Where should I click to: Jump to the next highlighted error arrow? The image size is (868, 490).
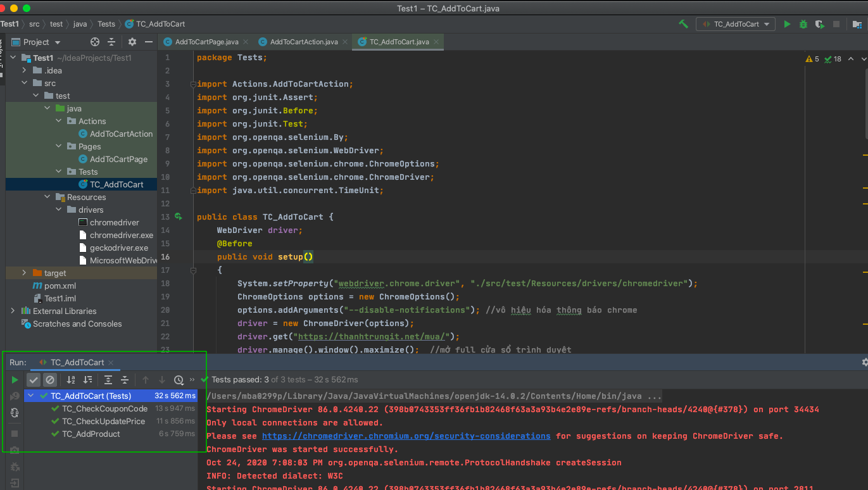click(864, 59)
